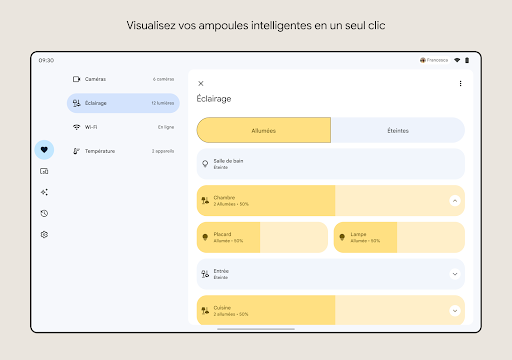The height and width of the screenshot is (360, 512).
Task: Close the Éclairage panel with the X
Action: 201,83
